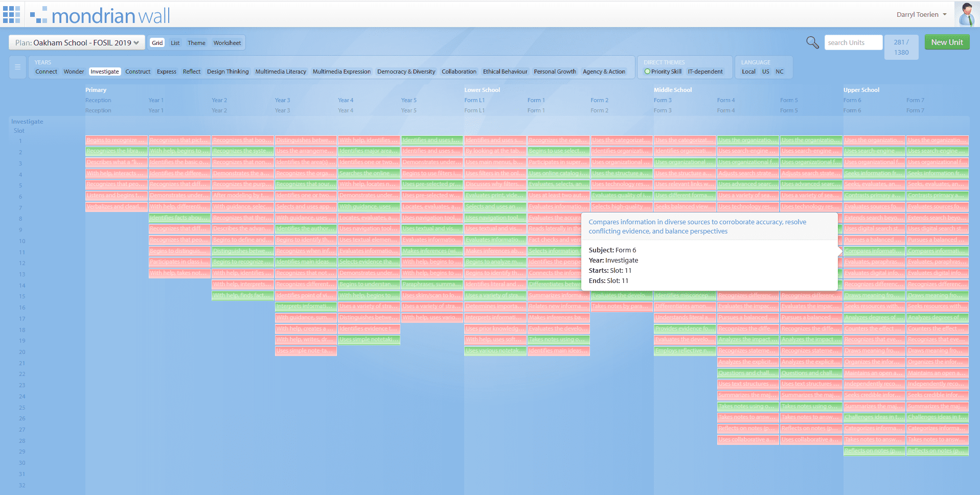Open Form 3 unit Employs reflective n…
Screen dimensions: 980x495
click(x=685, y=351)
